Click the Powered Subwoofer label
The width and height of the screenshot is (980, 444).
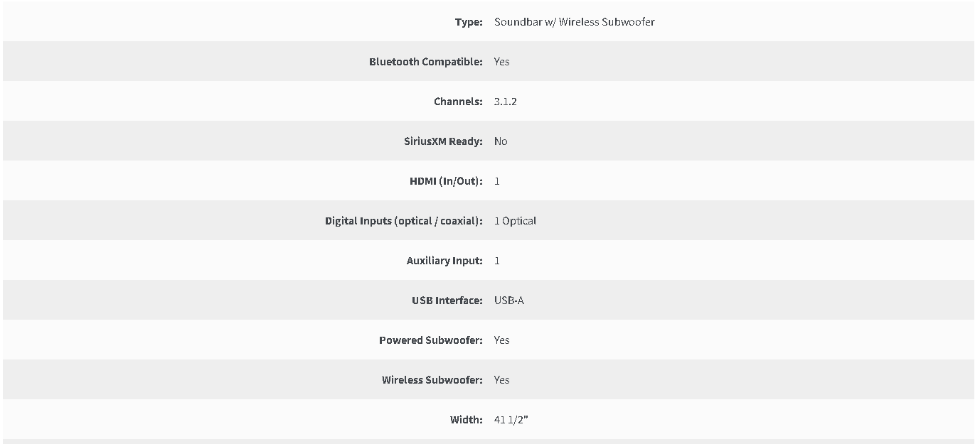pos(431,340)
